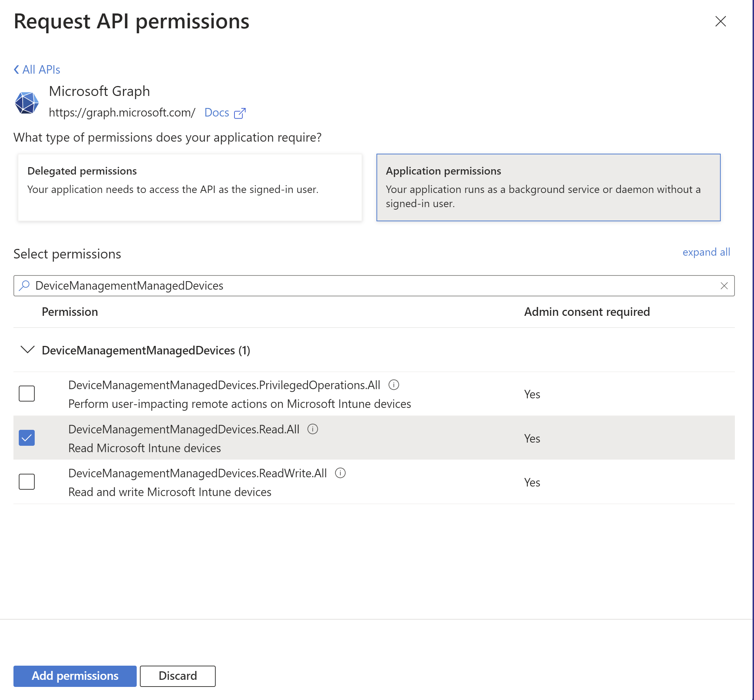Clear the permissions search box with X icon
Viewport: 754px width, 700px height.
(724, 286)
